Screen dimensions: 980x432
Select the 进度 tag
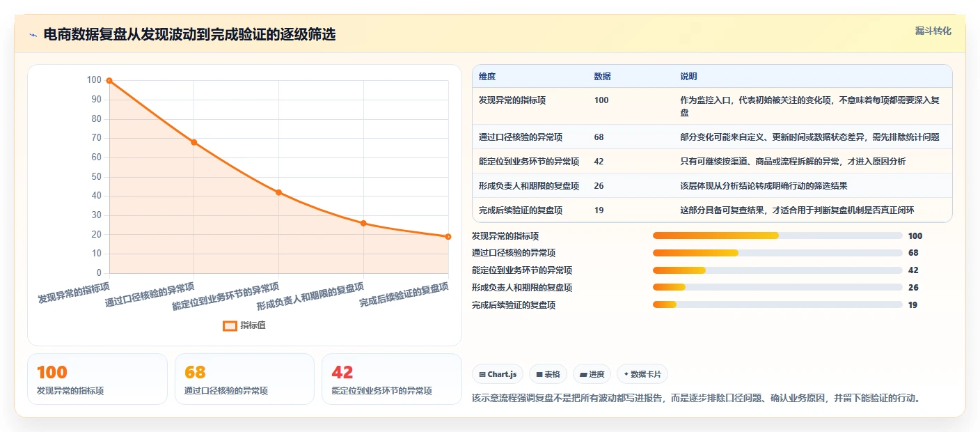[x=592, y=374]
